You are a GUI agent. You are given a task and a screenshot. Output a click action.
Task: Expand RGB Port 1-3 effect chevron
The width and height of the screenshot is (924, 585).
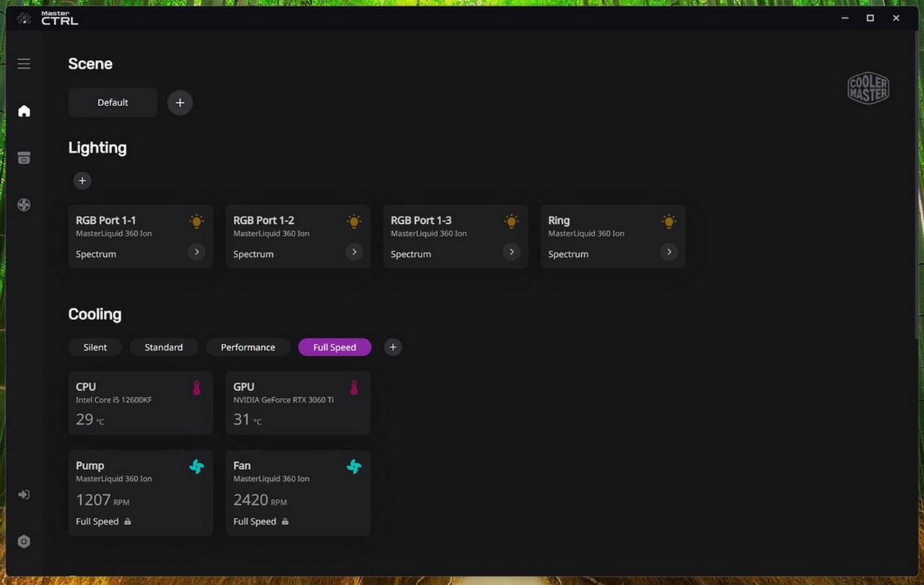pyautogui.click(x=511, y=252)
